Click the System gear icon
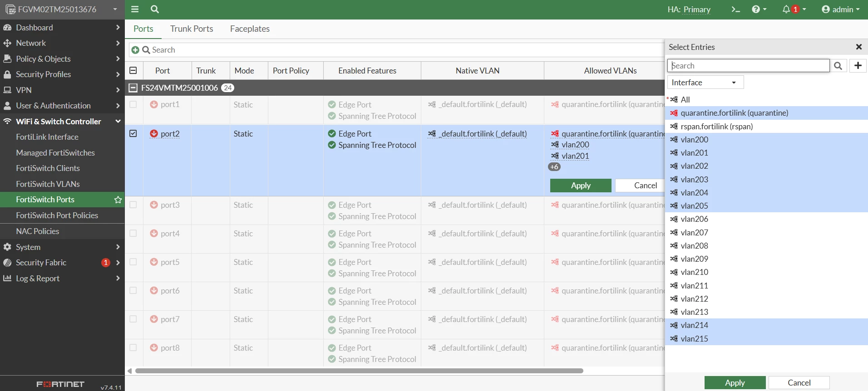868x391 pixels. pos(7,247)
